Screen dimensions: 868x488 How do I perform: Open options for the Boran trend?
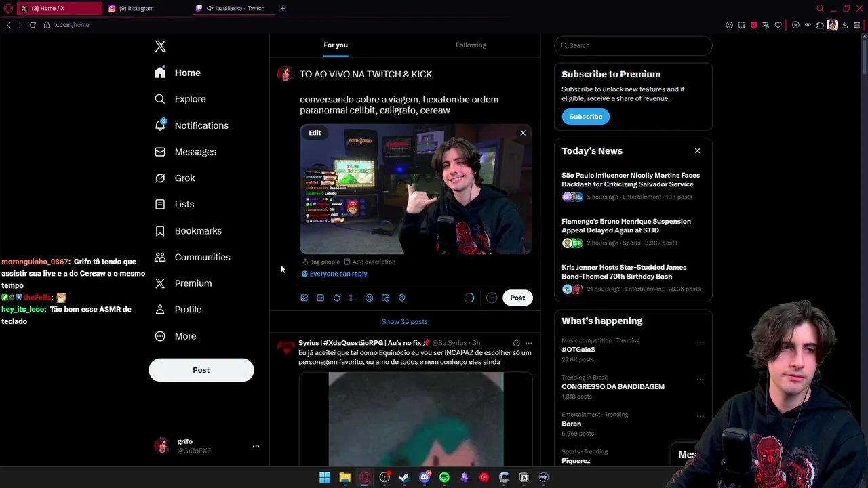point(701,416)
